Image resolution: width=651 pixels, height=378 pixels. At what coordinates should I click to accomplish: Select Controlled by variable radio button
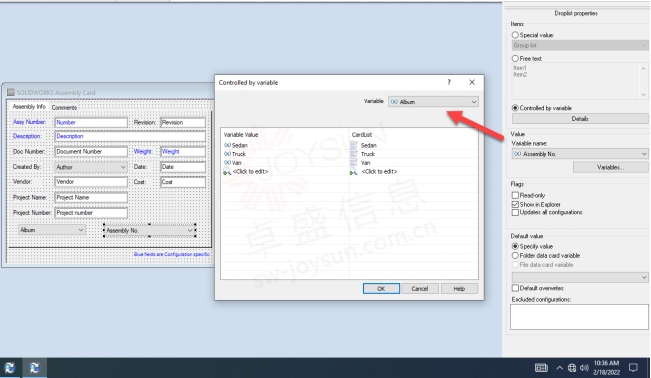[515, 108]
